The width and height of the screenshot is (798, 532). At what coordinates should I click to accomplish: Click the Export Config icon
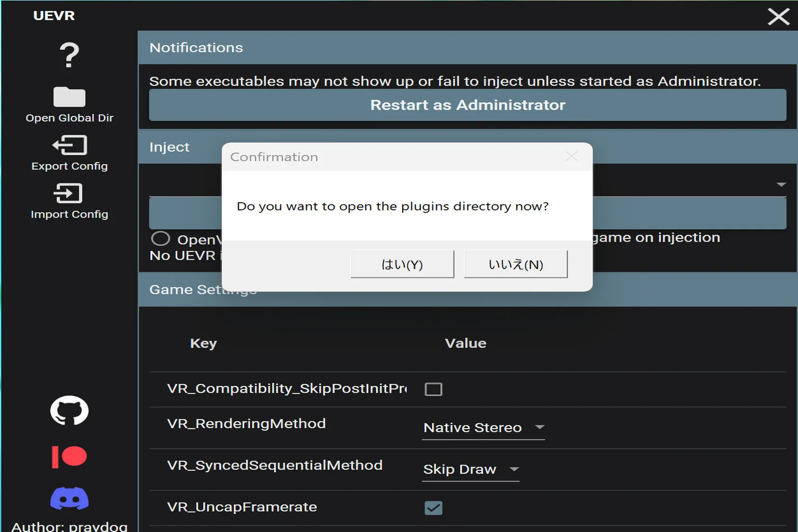[x=69, y=145]
